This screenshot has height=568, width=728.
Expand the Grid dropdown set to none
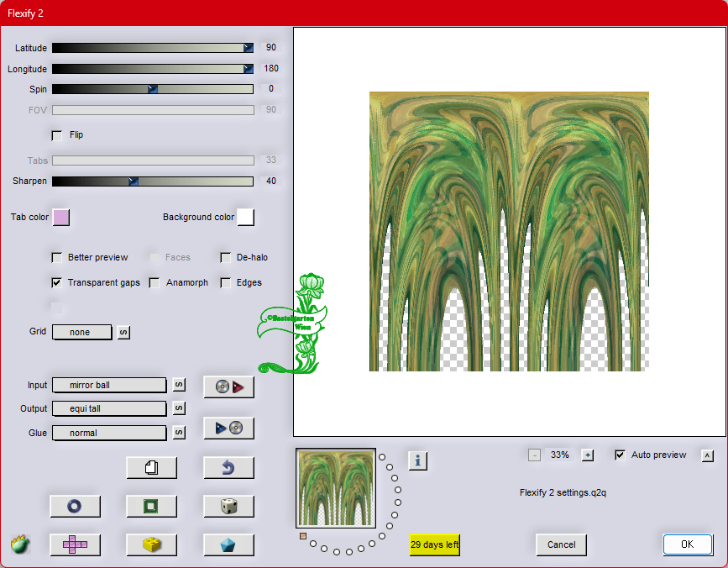point(82,332)
